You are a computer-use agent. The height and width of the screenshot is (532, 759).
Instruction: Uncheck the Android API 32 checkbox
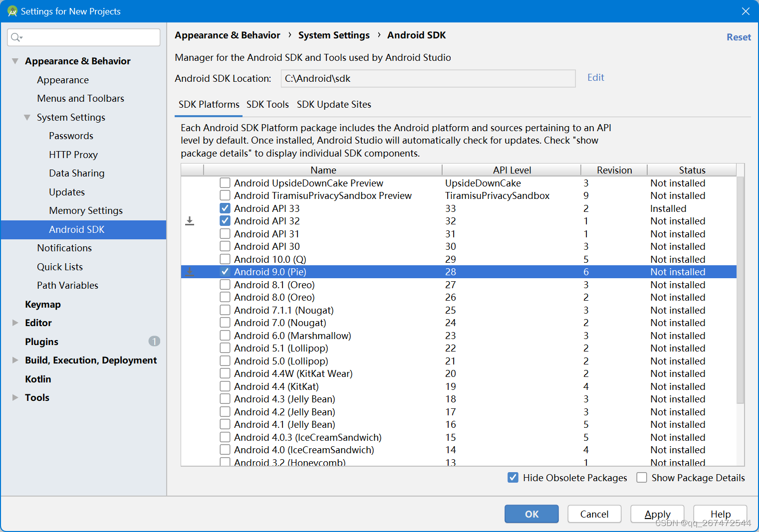(x=225, y=221)
